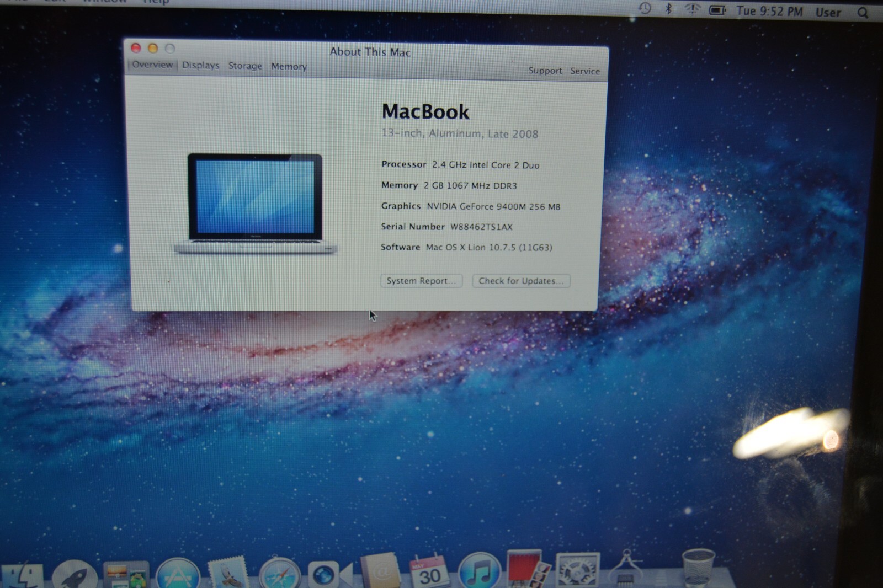Screen dimensions: 883x588
Task: Click '13-inch, Aluminum, Late 2008' text
Action: (460, 133)
